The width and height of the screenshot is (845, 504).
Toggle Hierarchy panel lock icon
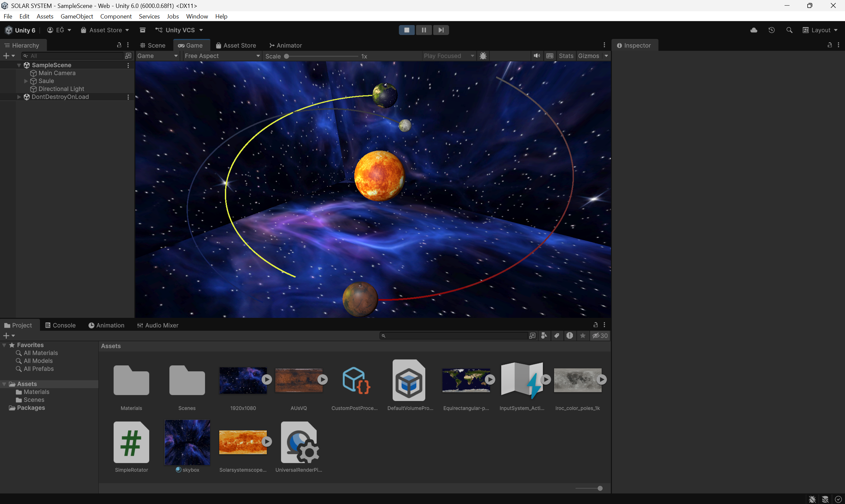(119, 45)
